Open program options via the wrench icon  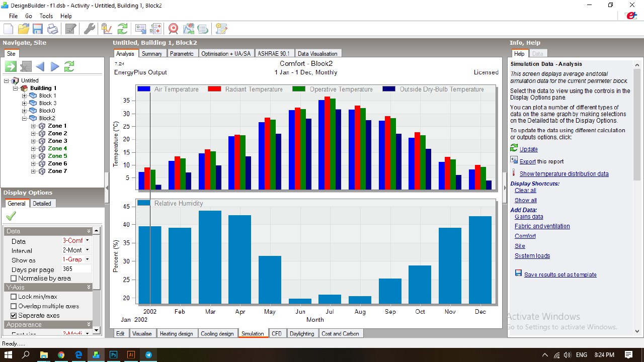90,29
